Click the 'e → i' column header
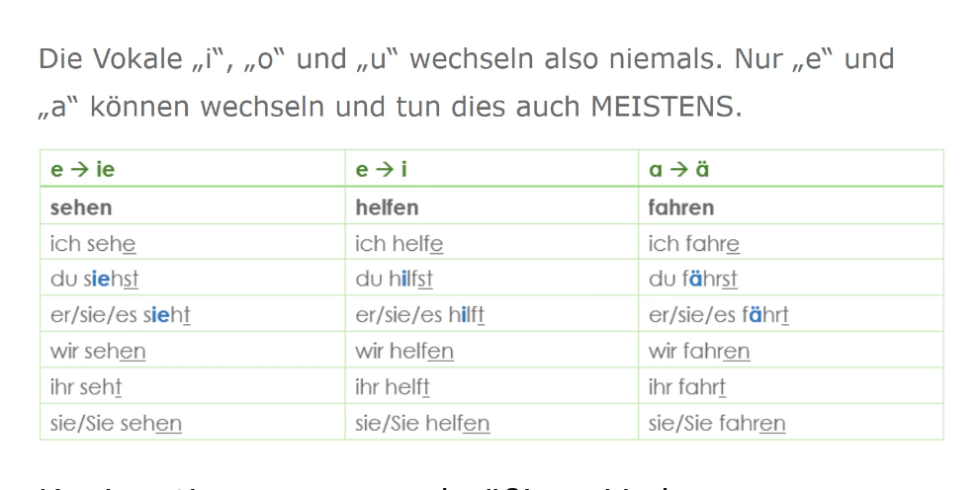 [382, 170]
